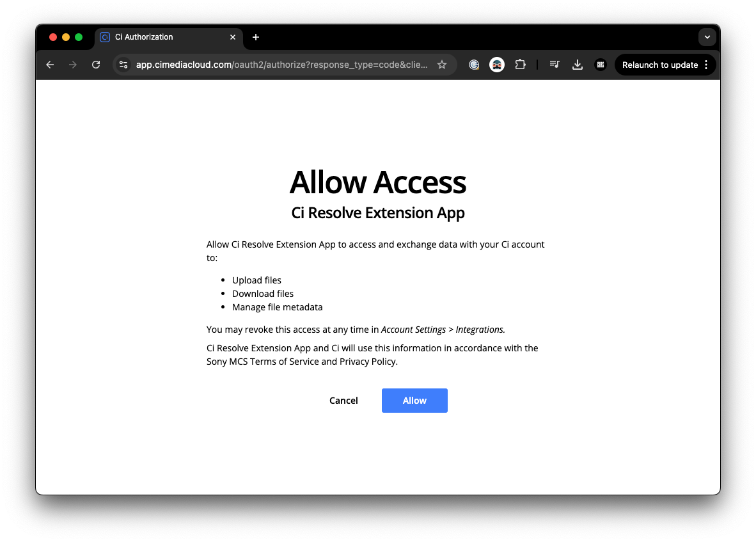Click the 'Manage file metadata' list item

click(277, 307)
